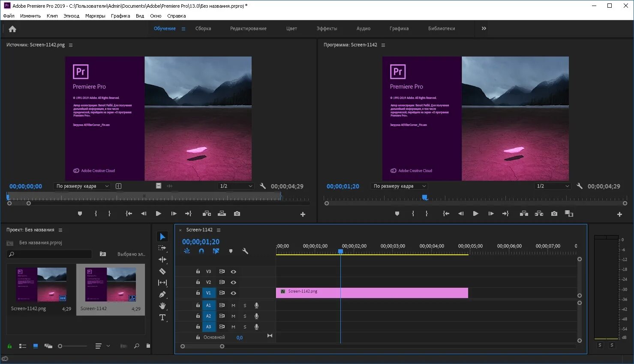Select the Type tool
Image resolution: width=634 pixels, height=364 pixels.
[162, 317]
